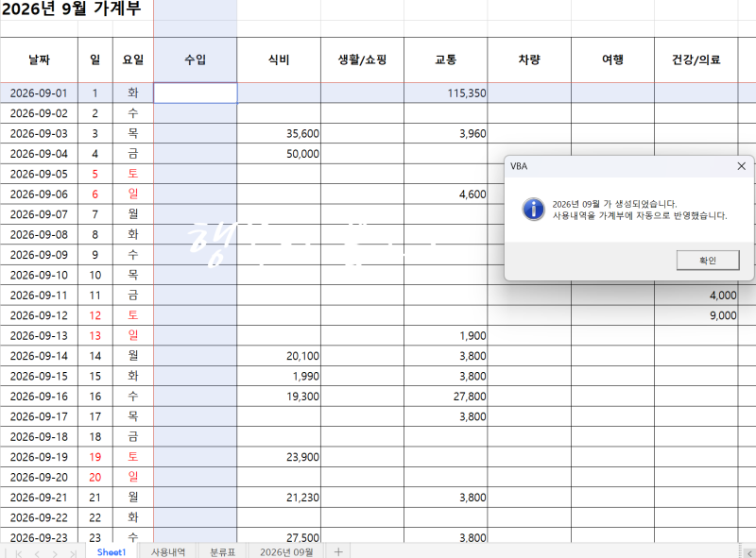
Task: Select the 건강/의료 header cell
Action: coord(696,59)
